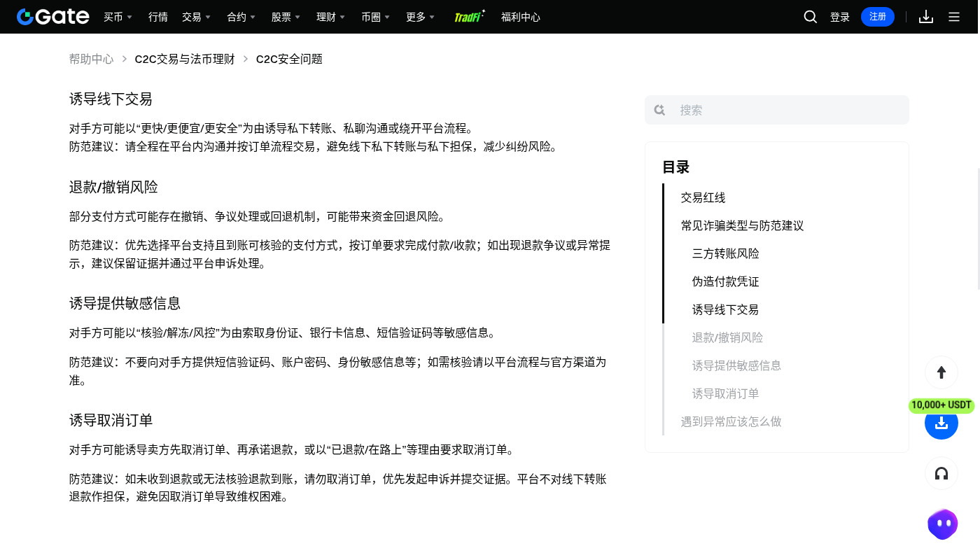980x560 pixels.
Task: Open the 行情 menu item
Action: click(x=158, y=17)
